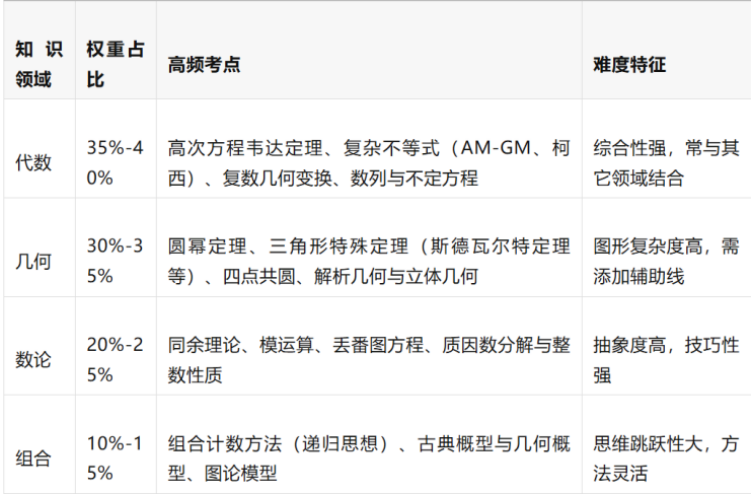The width and height of the screenshot is (756, 499).
Task: Click the 组合计数方法 topics cell
Action: [x=369, y=457]
